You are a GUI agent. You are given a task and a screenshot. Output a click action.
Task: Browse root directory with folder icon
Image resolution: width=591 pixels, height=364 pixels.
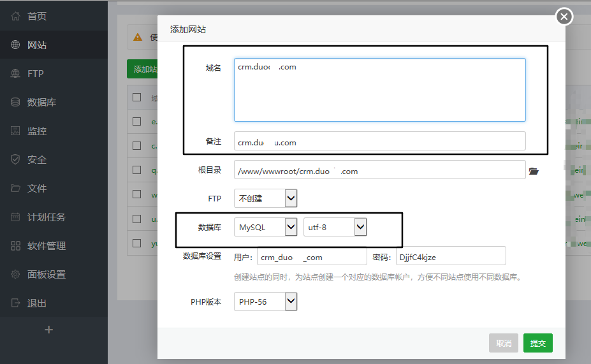pyautogui.click(x=534, y=171)
